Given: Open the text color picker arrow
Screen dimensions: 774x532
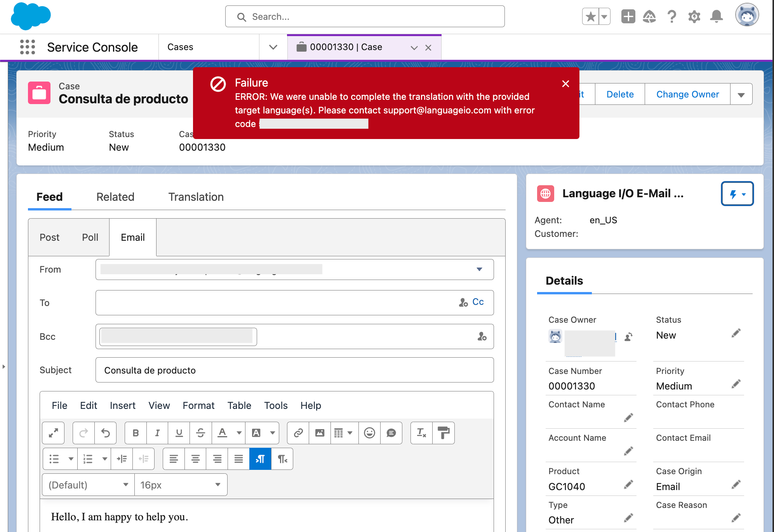Looking at the screenshot, I should [x=239, y=433].
